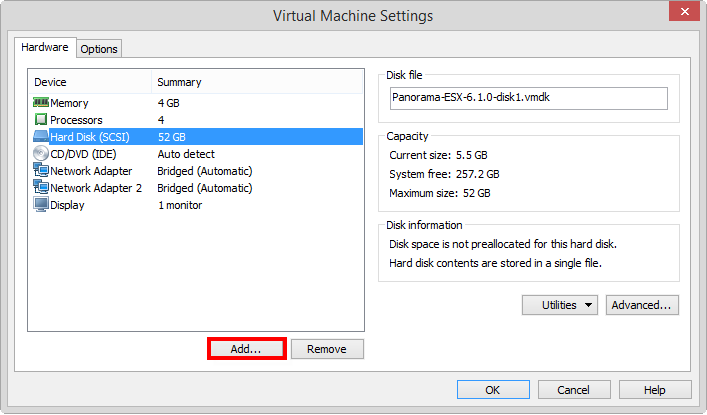Image resolution: width=707 pixels, height=415 pixels.
Task: Click the Disk file path field
Action: [x=528, y=98]
